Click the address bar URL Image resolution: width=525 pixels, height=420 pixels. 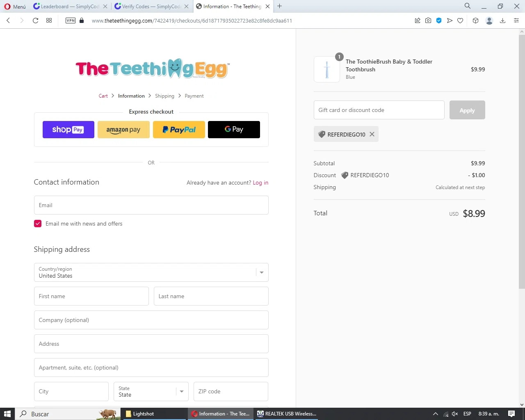(192, 21)
